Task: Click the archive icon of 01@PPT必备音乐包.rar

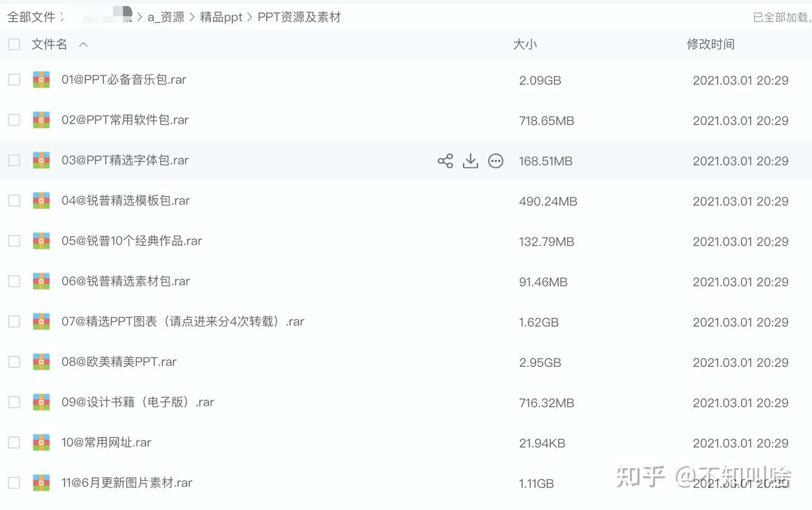Action: point(41,79)
